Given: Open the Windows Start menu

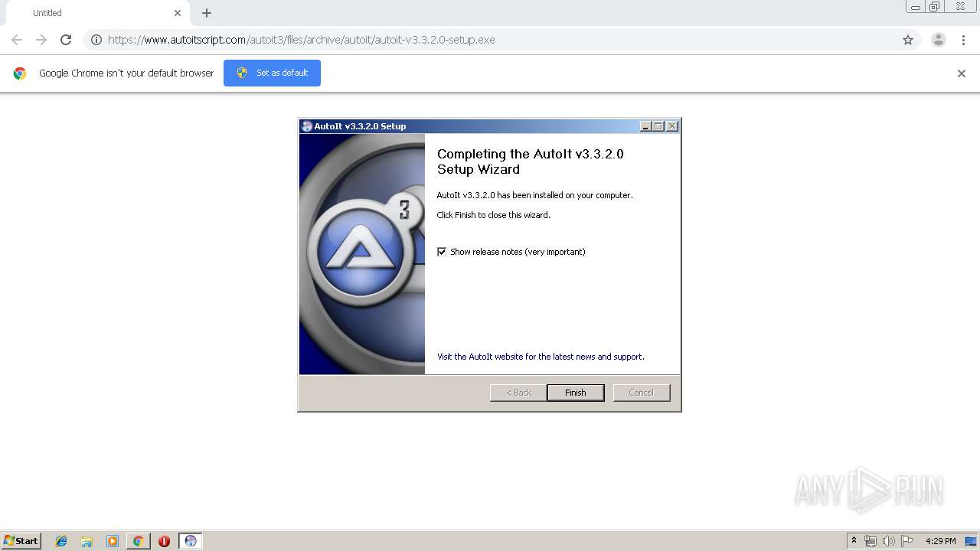Looking at the screenshot, I should pyautogui.click(x=21, y=541).
